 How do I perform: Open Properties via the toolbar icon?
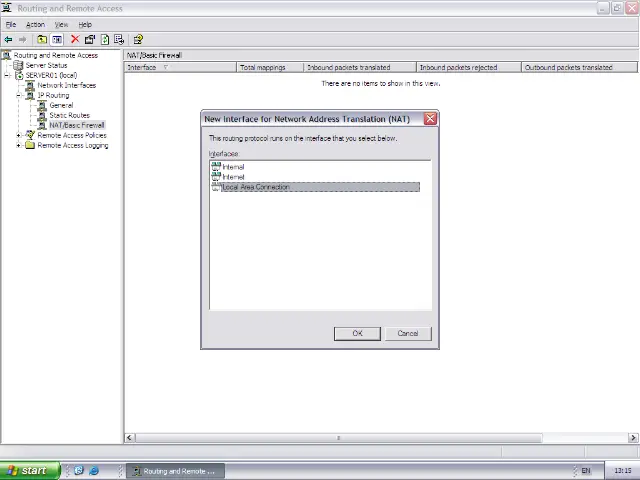pos(90,40)
